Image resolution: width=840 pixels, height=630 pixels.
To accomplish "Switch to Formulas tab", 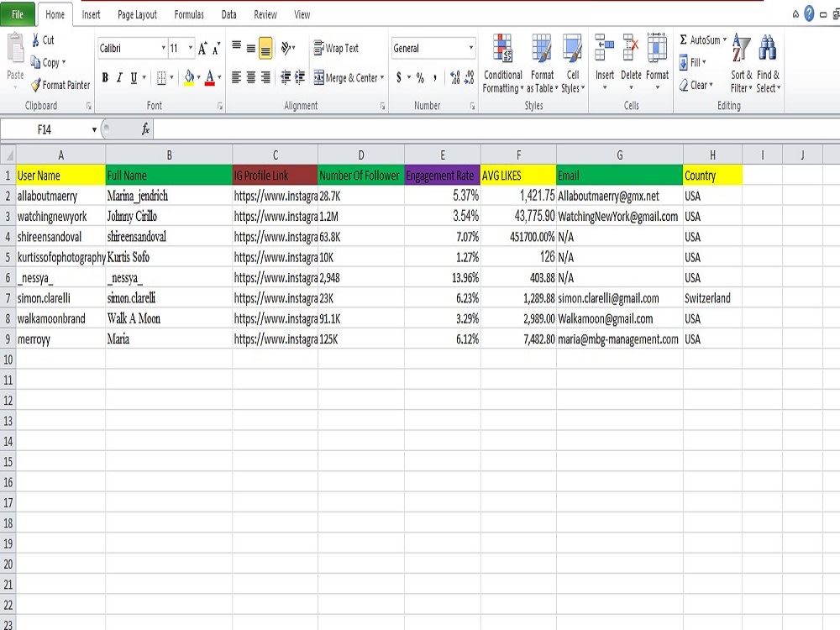I will (x=189, y=14).
